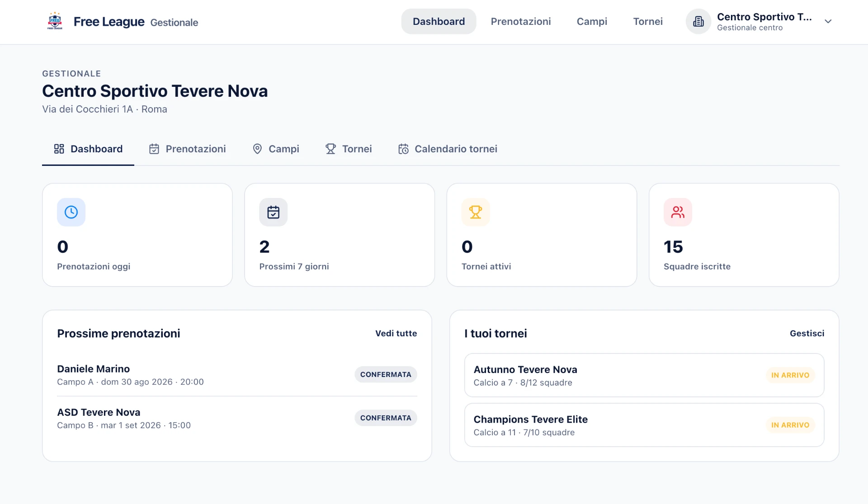Click the I tuoi tornei section heading

495,333
